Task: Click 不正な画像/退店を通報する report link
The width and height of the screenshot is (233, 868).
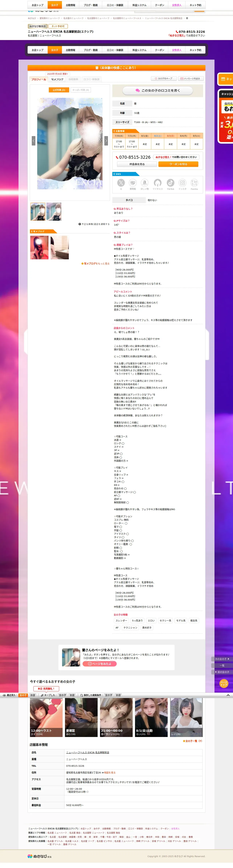Action: (94, 224)
